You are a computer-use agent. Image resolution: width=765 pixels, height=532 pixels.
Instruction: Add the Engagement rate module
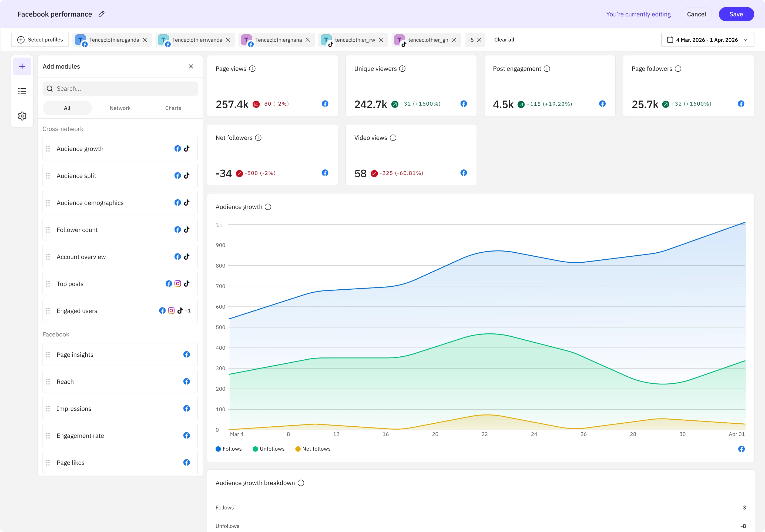(x=120, y=436)
